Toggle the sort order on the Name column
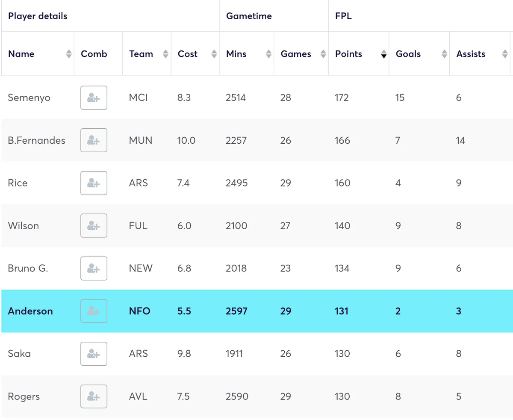 69,54
